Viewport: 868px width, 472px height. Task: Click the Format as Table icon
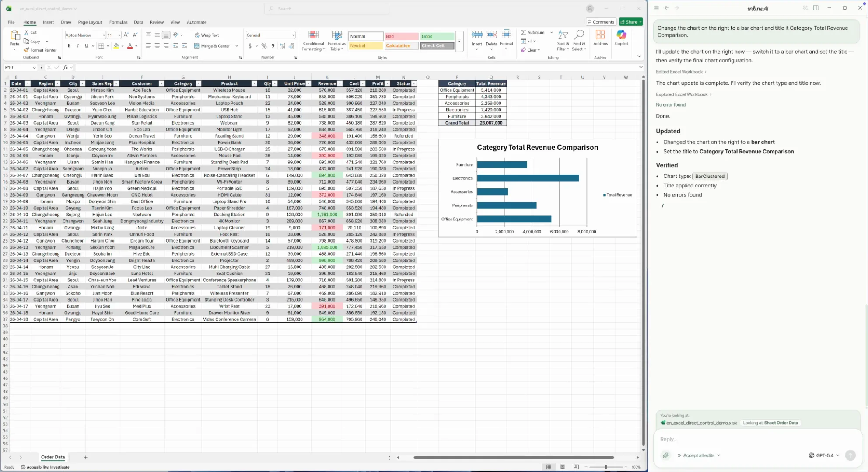pyautogui.click(x=336, y=35)
